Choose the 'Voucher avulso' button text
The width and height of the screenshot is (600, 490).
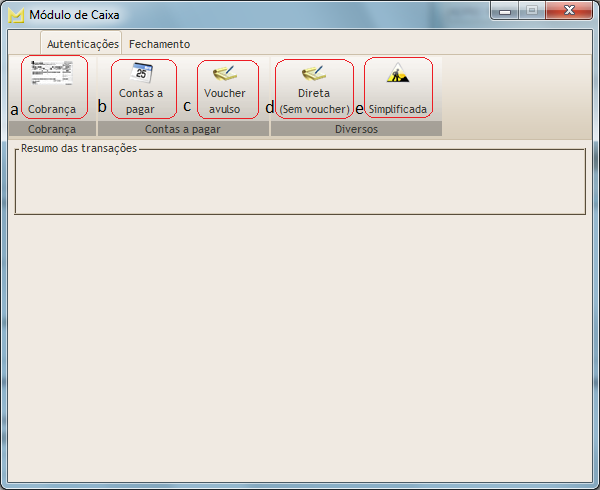click(x=225, y=101)
